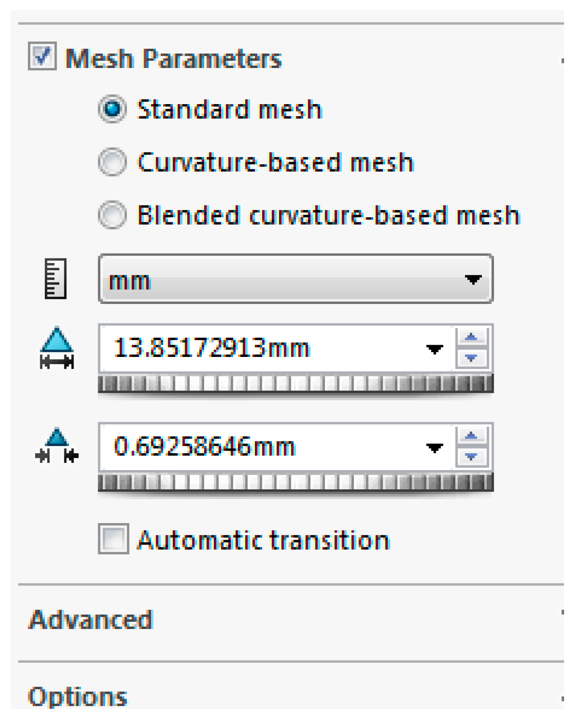The image size is (581, 728).
Task: Expand the Options section
Action: tap(78, 697)
